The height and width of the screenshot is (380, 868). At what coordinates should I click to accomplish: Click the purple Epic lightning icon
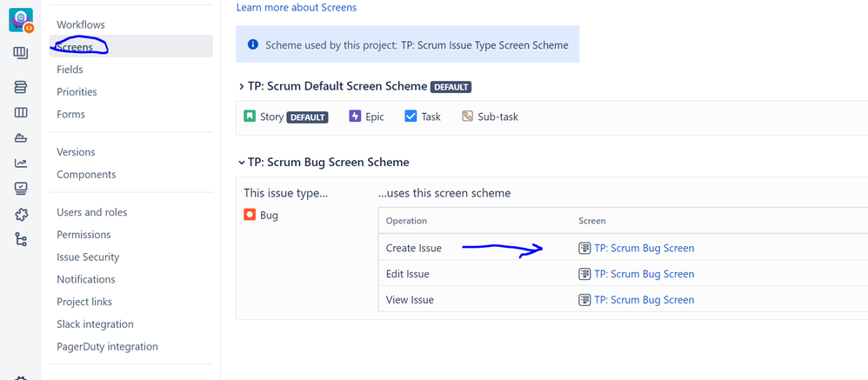click(355, 117)
